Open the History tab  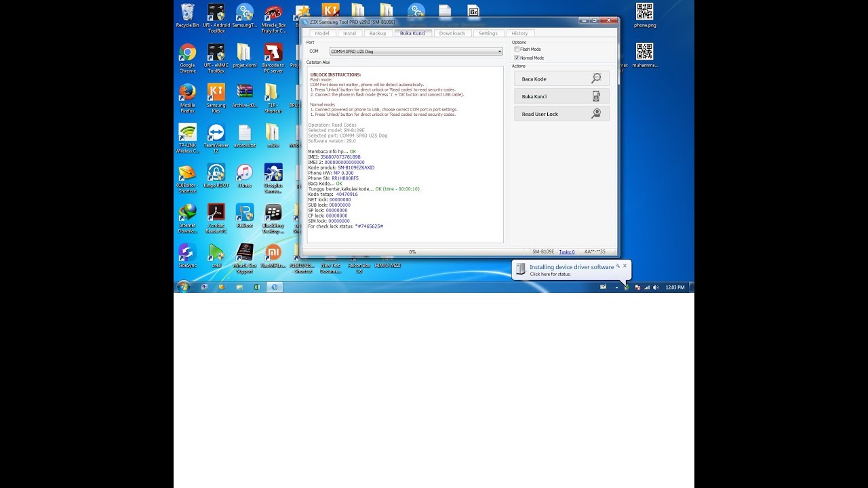tap(520, 33)
